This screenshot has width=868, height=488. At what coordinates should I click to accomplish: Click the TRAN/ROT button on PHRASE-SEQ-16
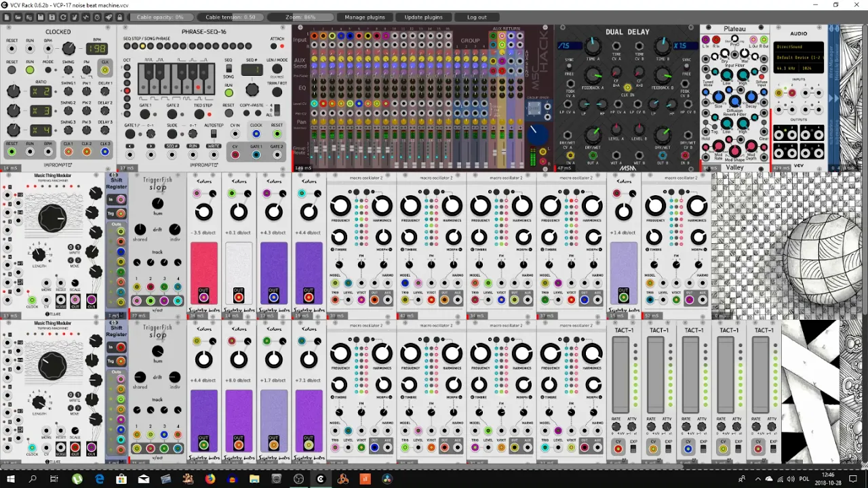(x=277, y=93)
